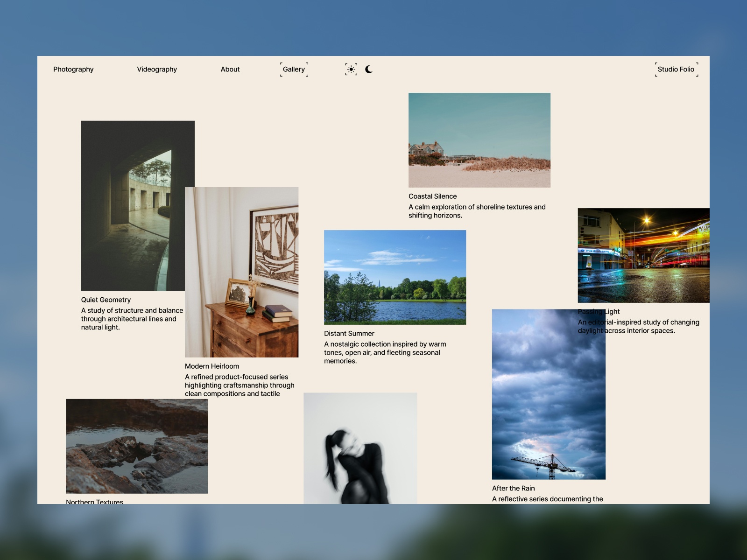
Task: Switch to dark mode via the moon icon
Action: pos(369,69)
